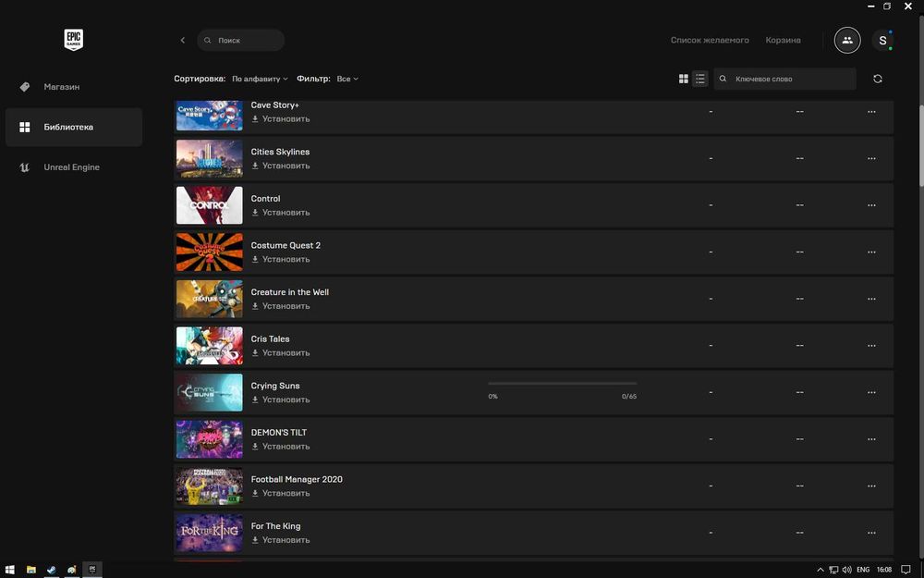Install Creature in the Well via Установить

pyautogui.click(x=281, y=306)
